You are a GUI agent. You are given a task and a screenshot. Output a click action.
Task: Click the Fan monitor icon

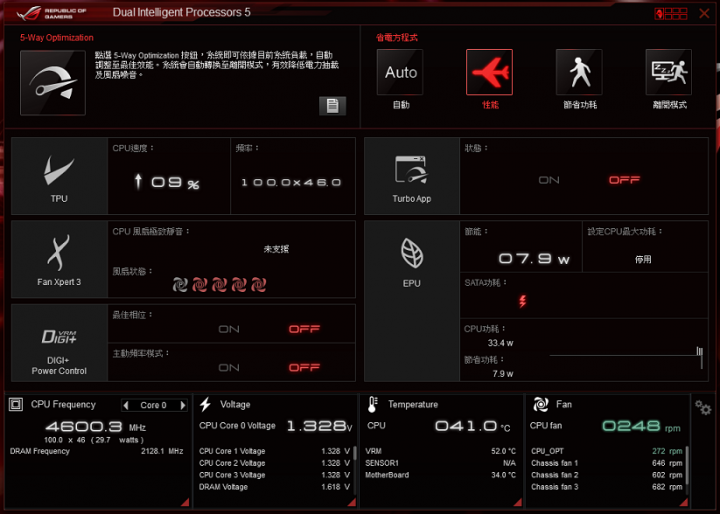coord(540,404)
